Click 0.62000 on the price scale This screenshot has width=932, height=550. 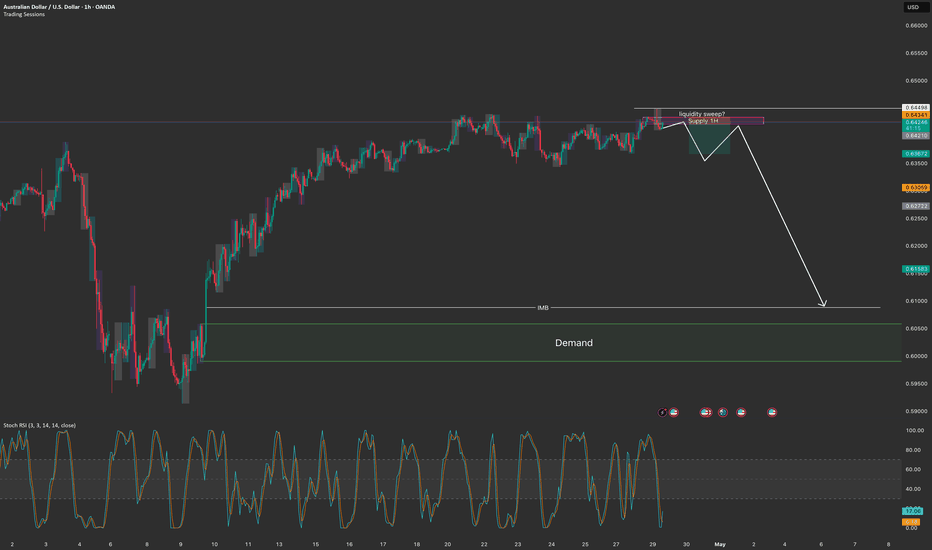[916, 246]
